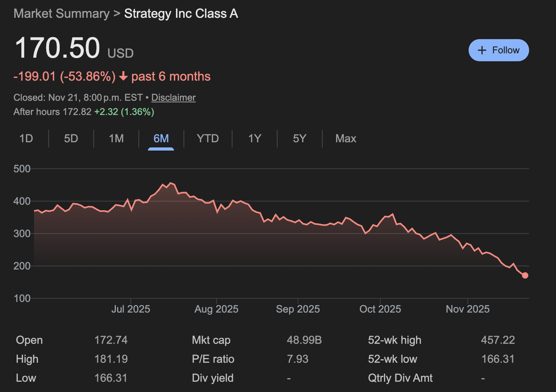This screenshot has height=392, width=556.
Task: Click the +2.32 (1.36%) after-hours change
Action: (x=124, y=112)
